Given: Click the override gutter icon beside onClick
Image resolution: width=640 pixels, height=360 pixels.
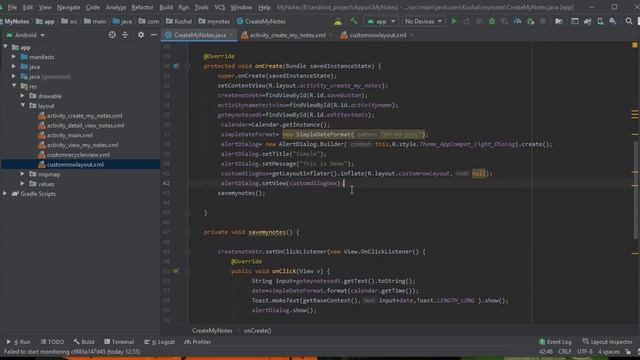Looking at the screenshot, I should click(x=176, y=271).
